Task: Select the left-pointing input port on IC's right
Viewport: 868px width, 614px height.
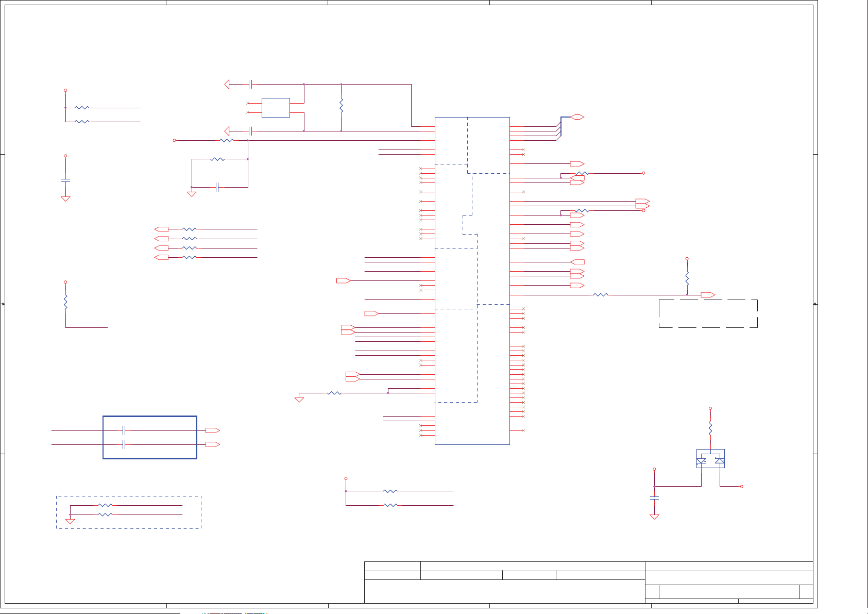Action: 577,262
